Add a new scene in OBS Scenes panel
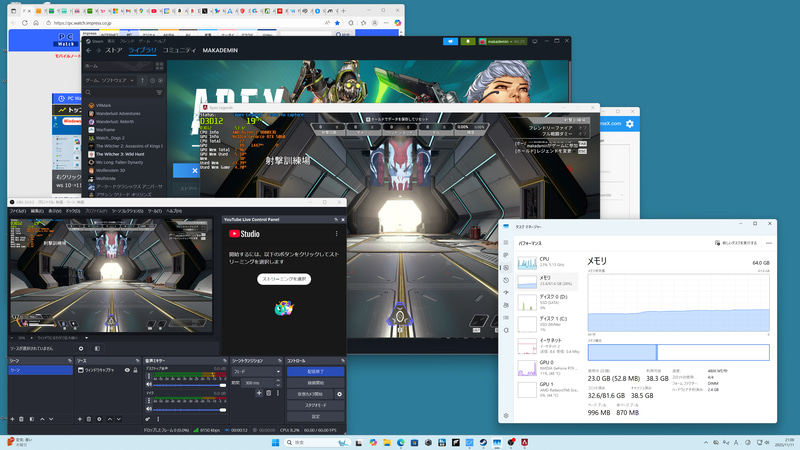The width and height of the screenshot is (800, 450). point(12,419)
